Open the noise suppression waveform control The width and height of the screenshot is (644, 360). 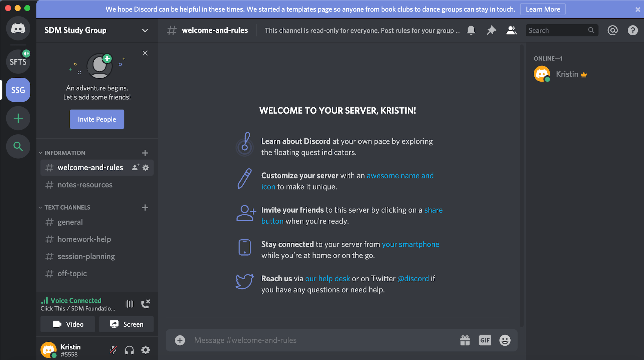point(129,304)
